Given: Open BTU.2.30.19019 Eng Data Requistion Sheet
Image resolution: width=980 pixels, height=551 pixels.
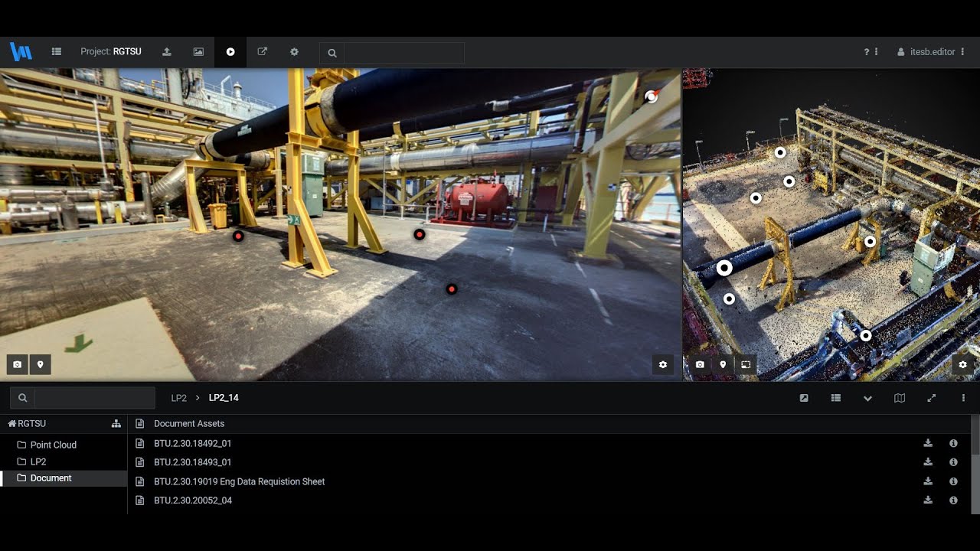Looking at the screenshot, I should tap(239, 481).
